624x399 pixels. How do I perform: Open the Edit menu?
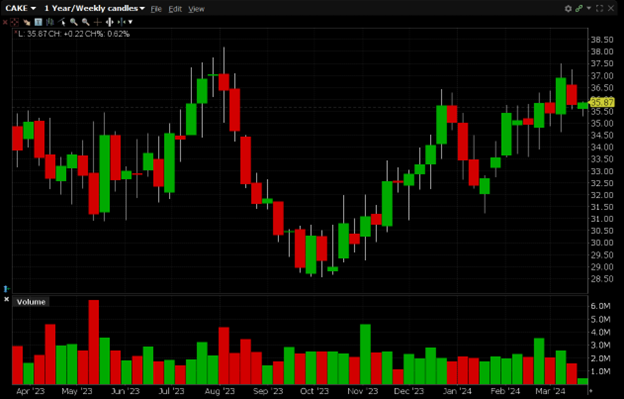(x=175, y=9)
